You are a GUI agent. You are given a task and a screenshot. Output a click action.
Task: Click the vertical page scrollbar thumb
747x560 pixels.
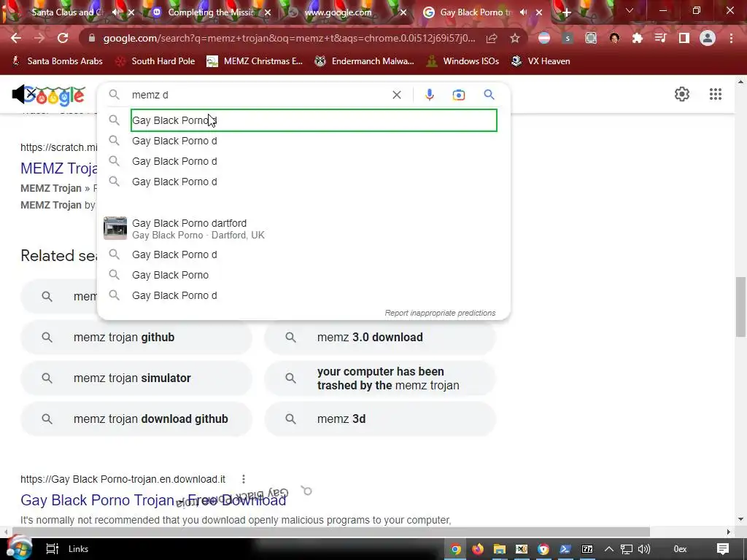[741, 306]
